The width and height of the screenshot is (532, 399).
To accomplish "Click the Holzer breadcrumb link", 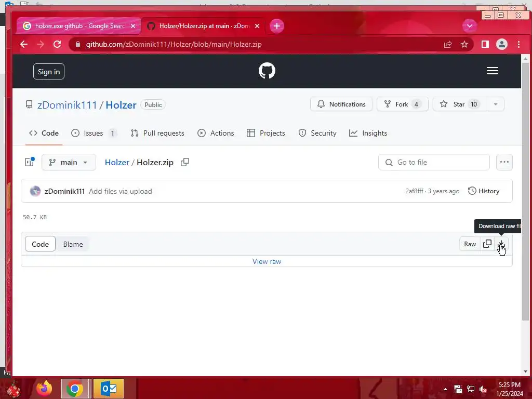I will point(117,163).
